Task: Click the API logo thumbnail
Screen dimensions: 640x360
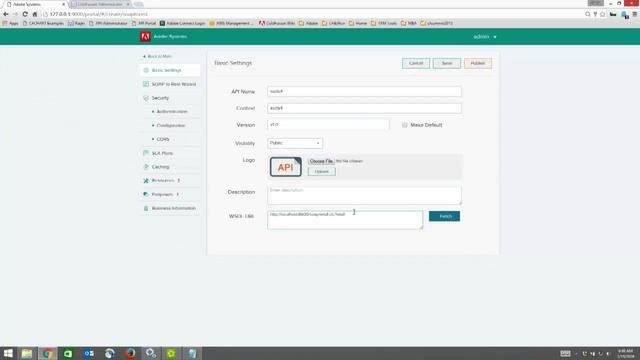Action: 286,167
